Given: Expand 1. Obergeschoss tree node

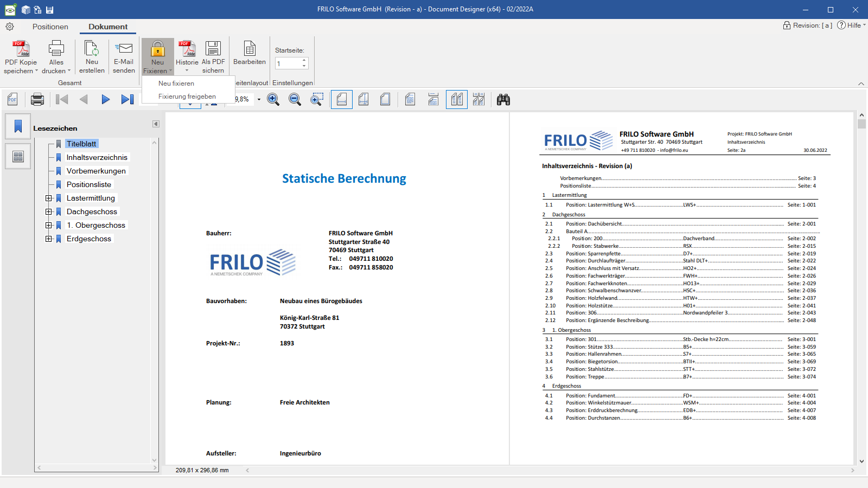Looking at the screenshot, I should (x=49, y=225).
